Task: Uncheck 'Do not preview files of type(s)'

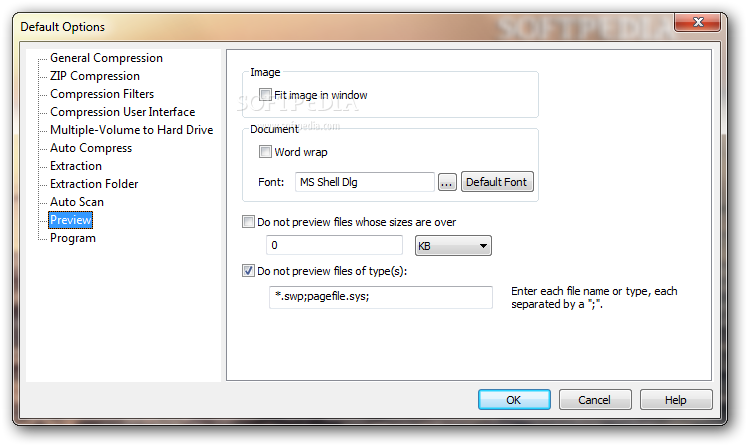Action: pos(249,270)
